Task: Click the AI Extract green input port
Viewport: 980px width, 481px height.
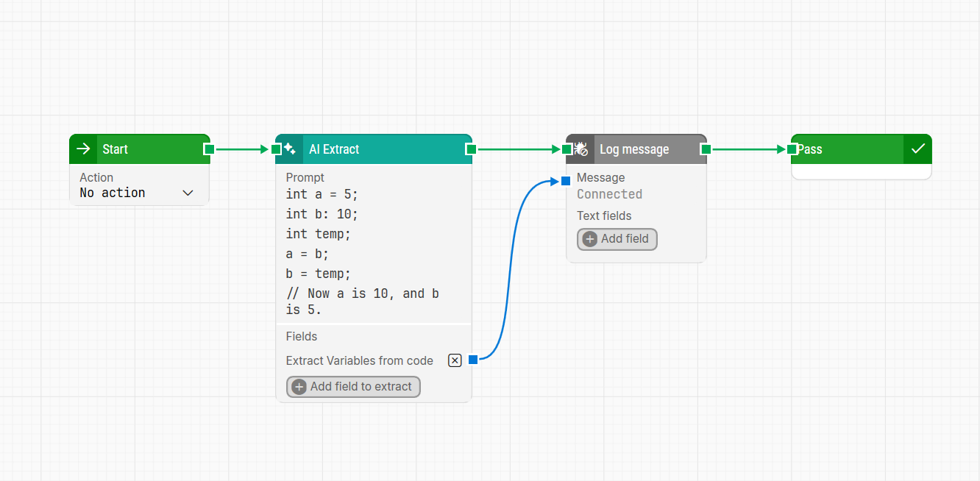Action: (277, 149)
